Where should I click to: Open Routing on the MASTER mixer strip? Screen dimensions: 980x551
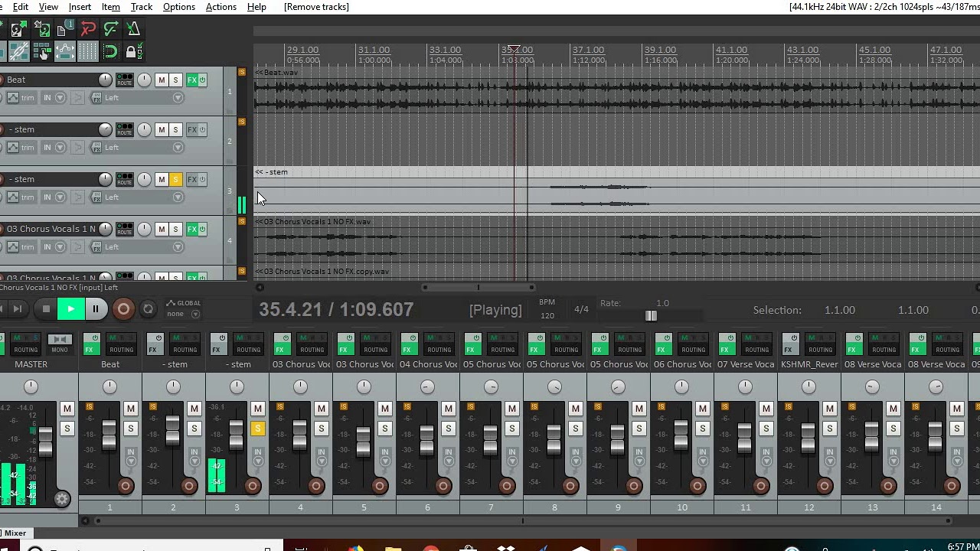point(25,350)
